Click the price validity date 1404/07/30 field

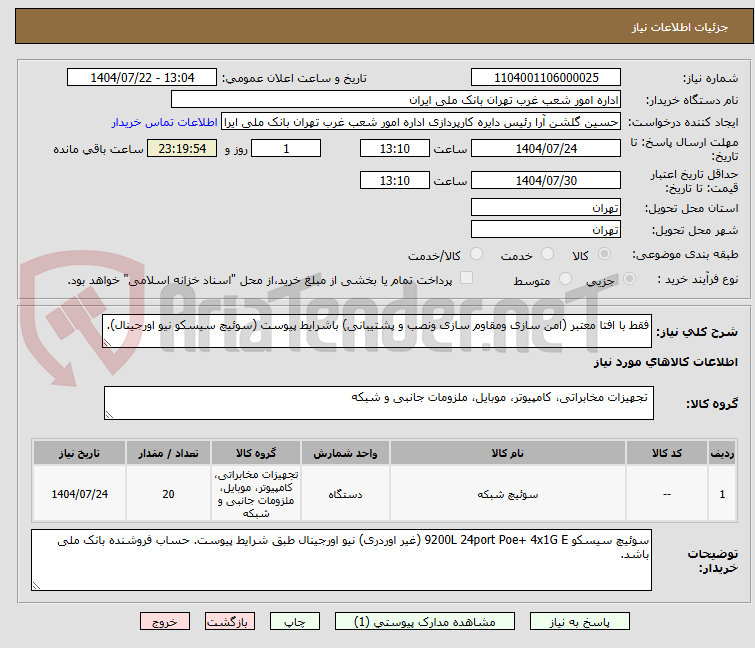point(546,181)
